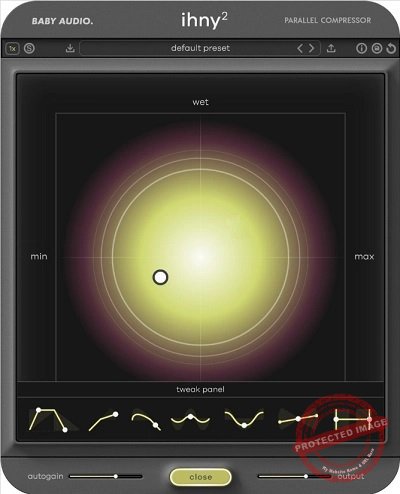400x494 pixels.
Task: Select the tilt line curve icon
Action: coord(298,419)
